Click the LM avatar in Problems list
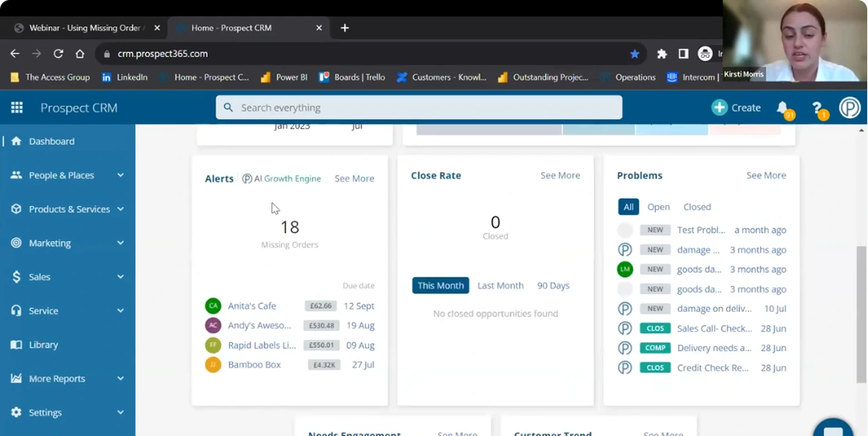The image size is (868, 436). [625, 269]
